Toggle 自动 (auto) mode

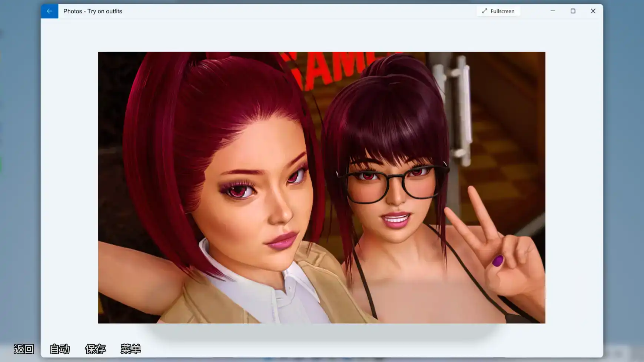coord(60,349)
